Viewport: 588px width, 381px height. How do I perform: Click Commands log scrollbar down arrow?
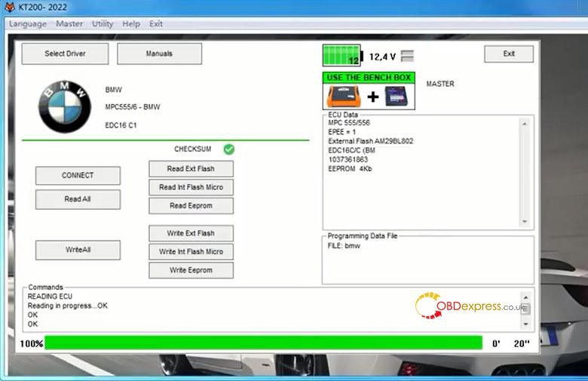[525, 324]
